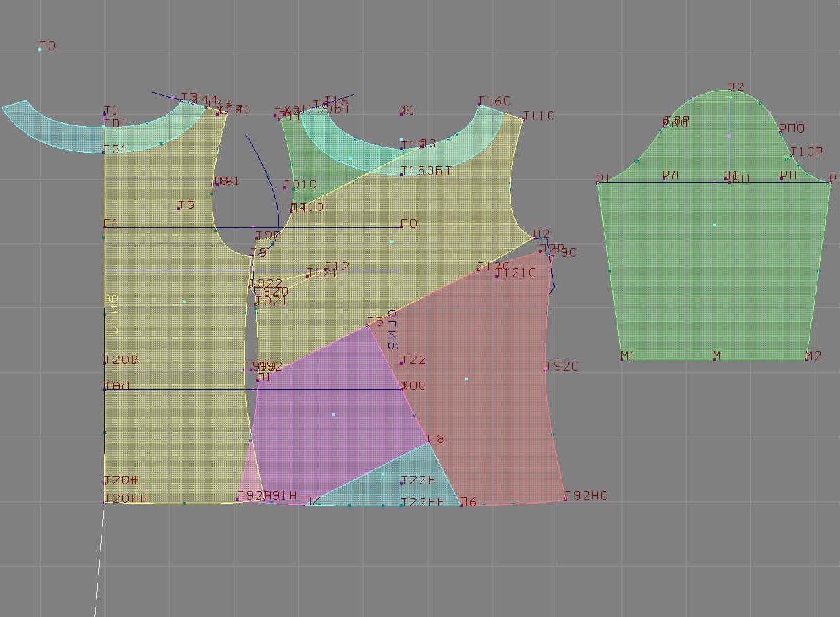Select point M2 at sleeve hem corner
This screenshot has width=840, height=617.
(x=806, y=359)
